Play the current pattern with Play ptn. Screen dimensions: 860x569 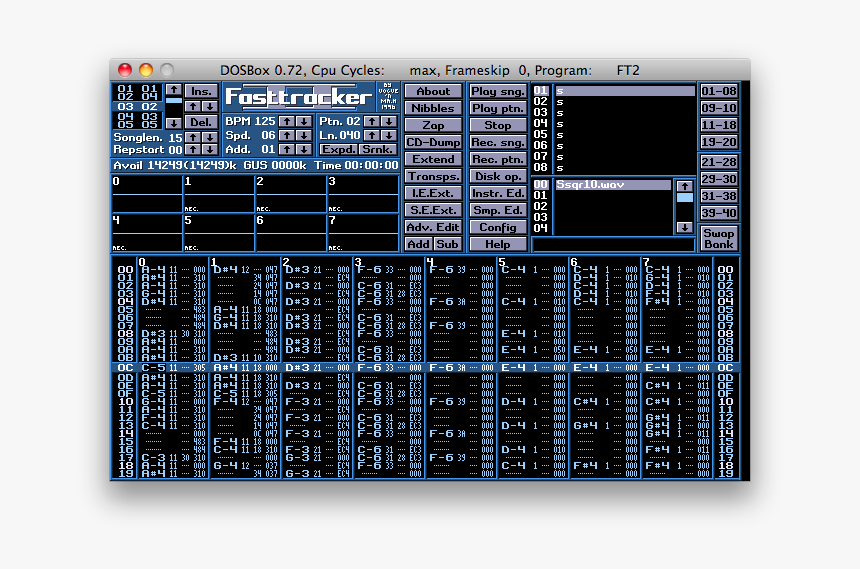point(498,108)
